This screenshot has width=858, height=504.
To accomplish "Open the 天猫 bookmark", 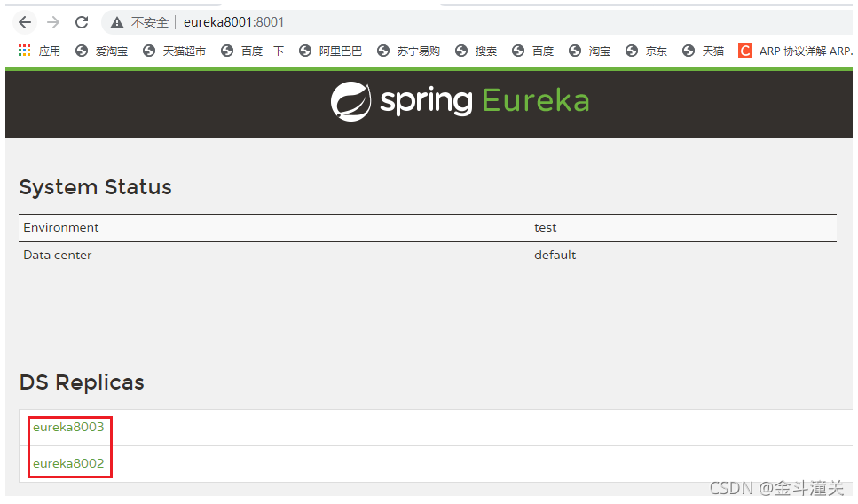I will point(703,51).
